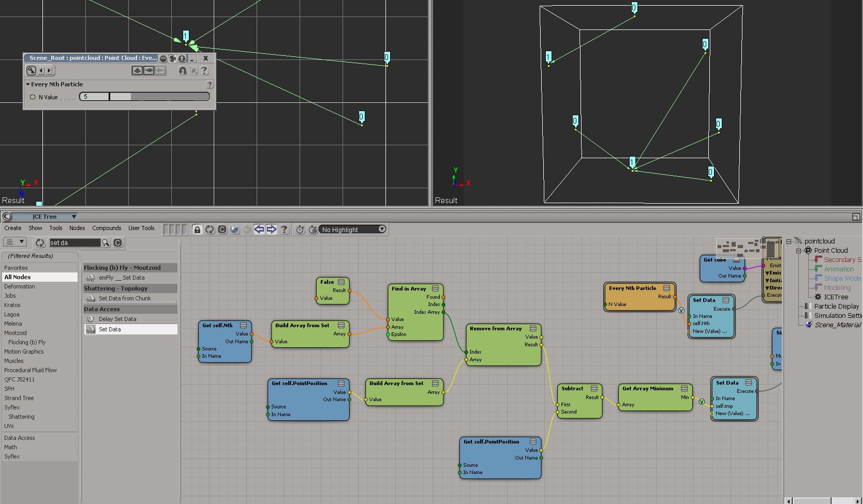The height and width of the screenshot is (504, 863).
Task: Open the Create menu
Action: tap(13, 228)
